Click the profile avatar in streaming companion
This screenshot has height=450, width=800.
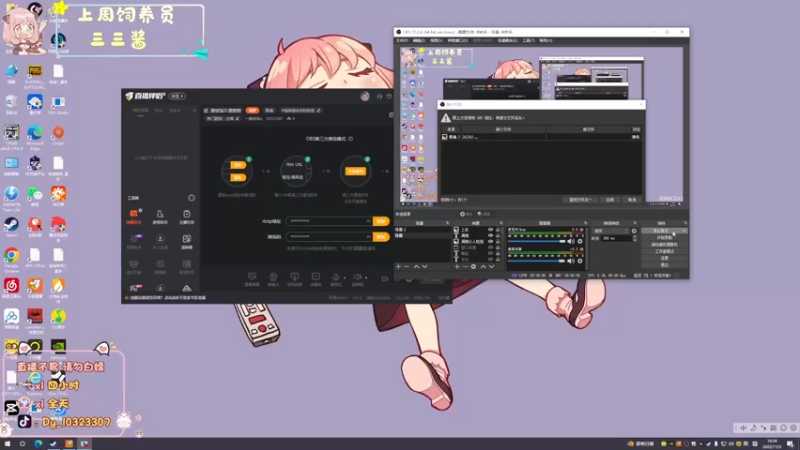[x=365, y=96]
